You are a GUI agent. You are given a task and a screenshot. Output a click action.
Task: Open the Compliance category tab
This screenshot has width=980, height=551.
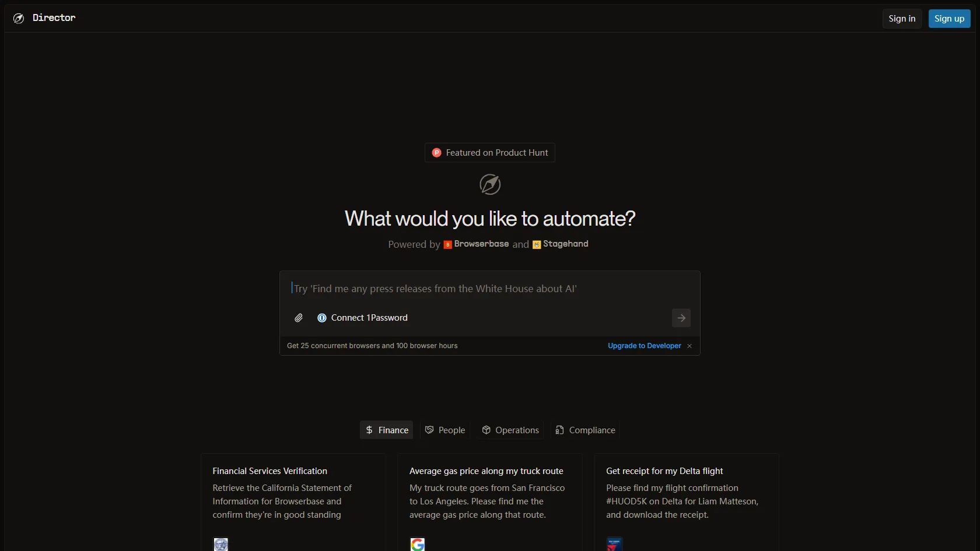pos(585,430)
